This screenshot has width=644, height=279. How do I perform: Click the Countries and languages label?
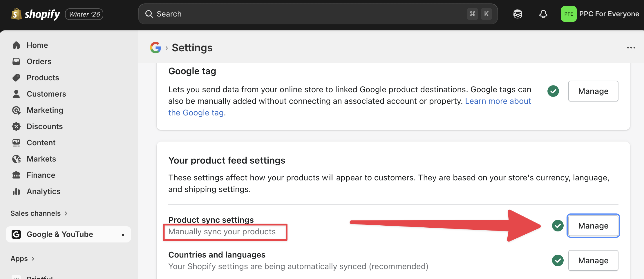click(x=217, y=255)
